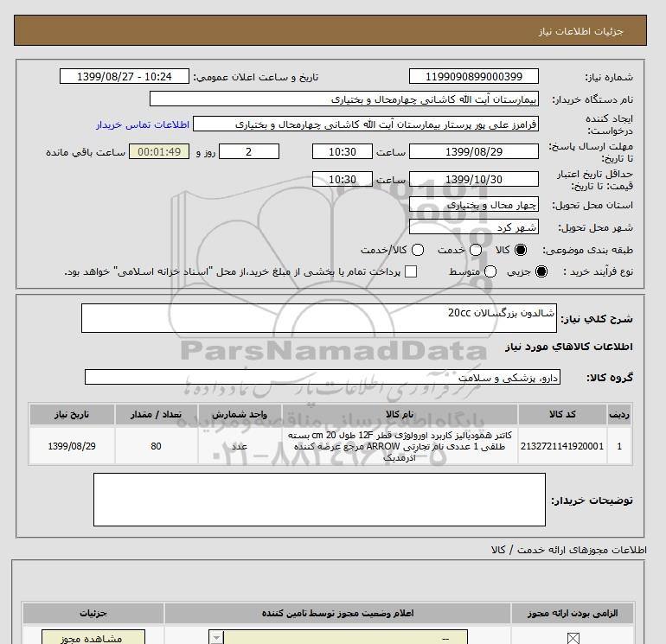Viewport: 666px width, 644px height.
Task: Click the واحد شمارش column header
Action: [240, 414]
